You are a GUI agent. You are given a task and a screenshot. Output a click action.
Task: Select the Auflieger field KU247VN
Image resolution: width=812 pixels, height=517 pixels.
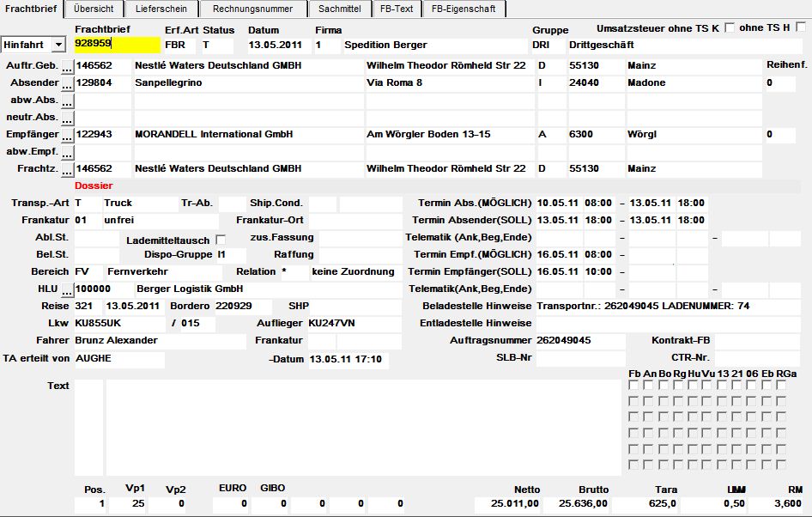point(354,323)
